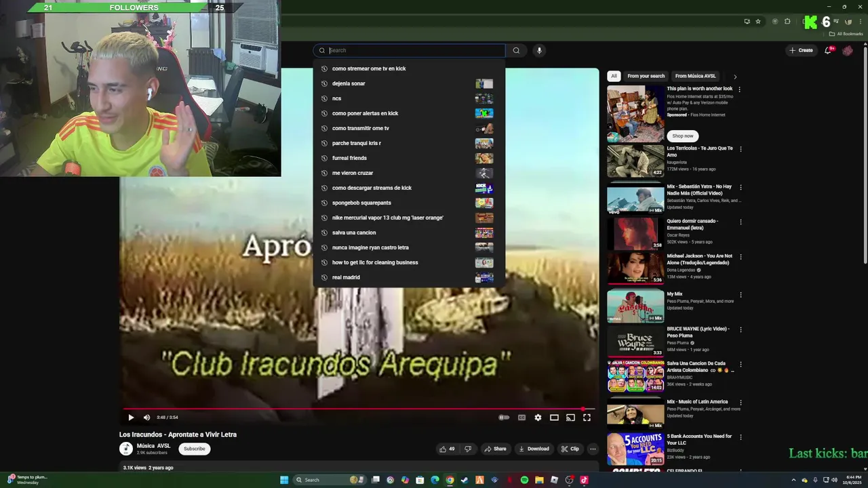
Task: Open the Los Terrícolas 'Te Juro Que Te Amo' thumbnail
Action: click(x=635, y=161)
